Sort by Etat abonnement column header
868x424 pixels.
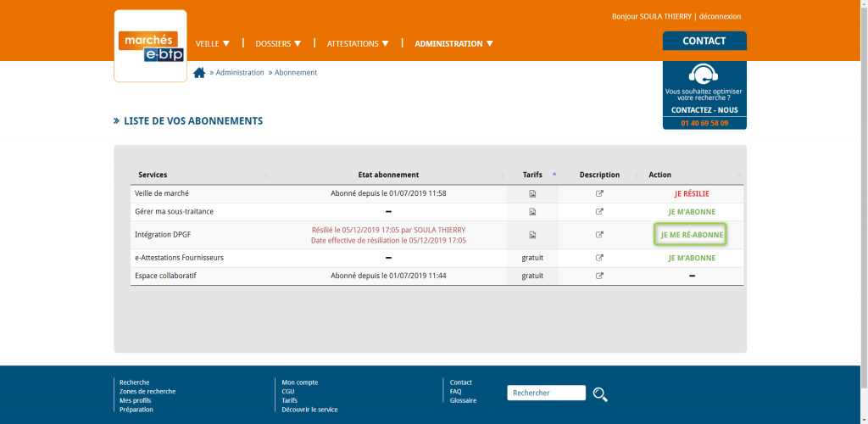[x=388, y=175]
